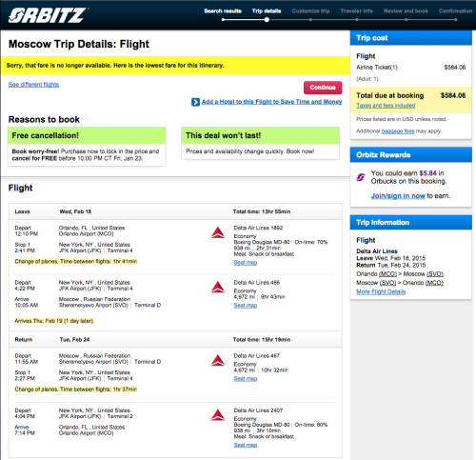Click Return Tue, Feb 24 row header
The height and width of the screenshot is (460, 476).
(x=175, y=340)
